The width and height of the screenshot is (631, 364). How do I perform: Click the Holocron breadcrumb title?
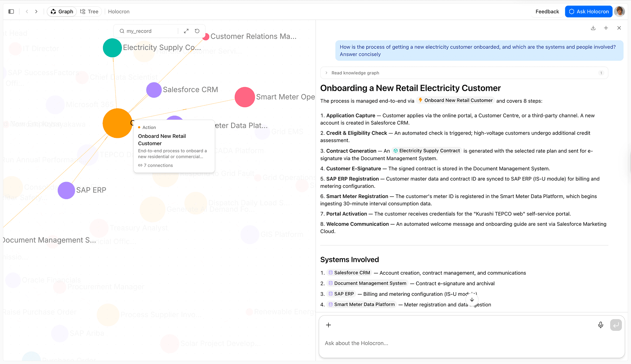pos(119,12)
